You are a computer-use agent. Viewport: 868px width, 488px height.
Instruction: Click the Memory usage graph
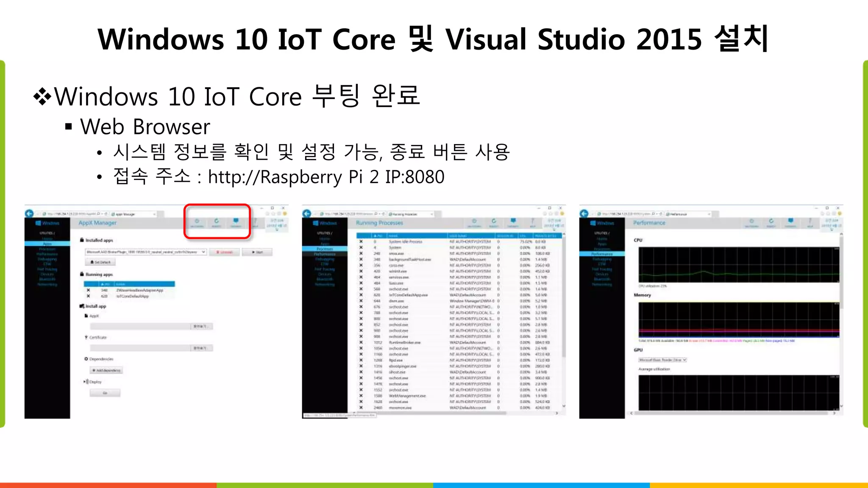point(739,320)
